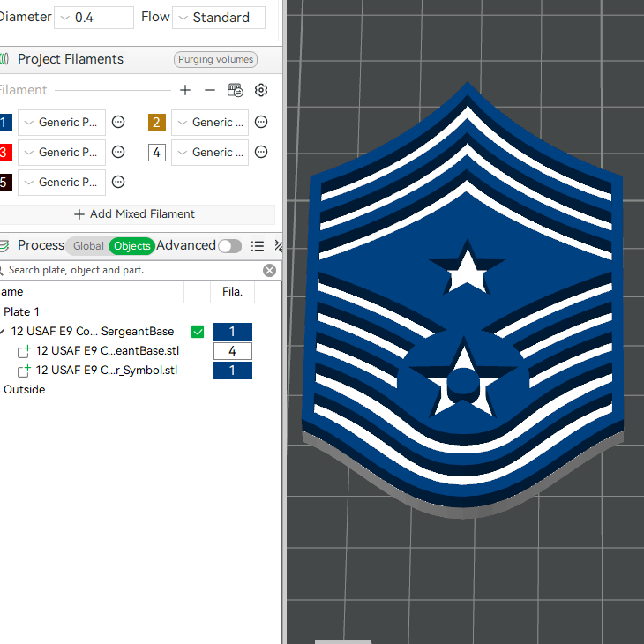Screen dimensions: 644x644
Task: Click Add Mixed Filament button
Action: [x=134, y=214]
